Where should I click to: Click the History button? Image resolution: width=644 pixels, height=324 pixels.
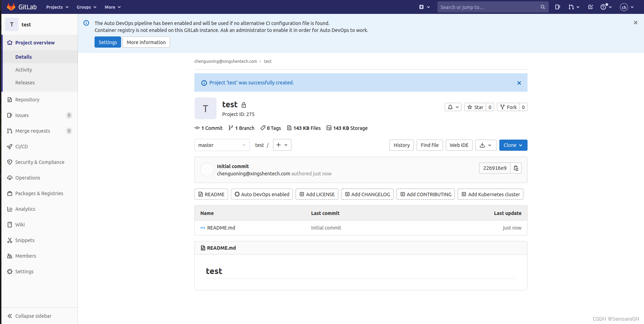pos(402,145)
